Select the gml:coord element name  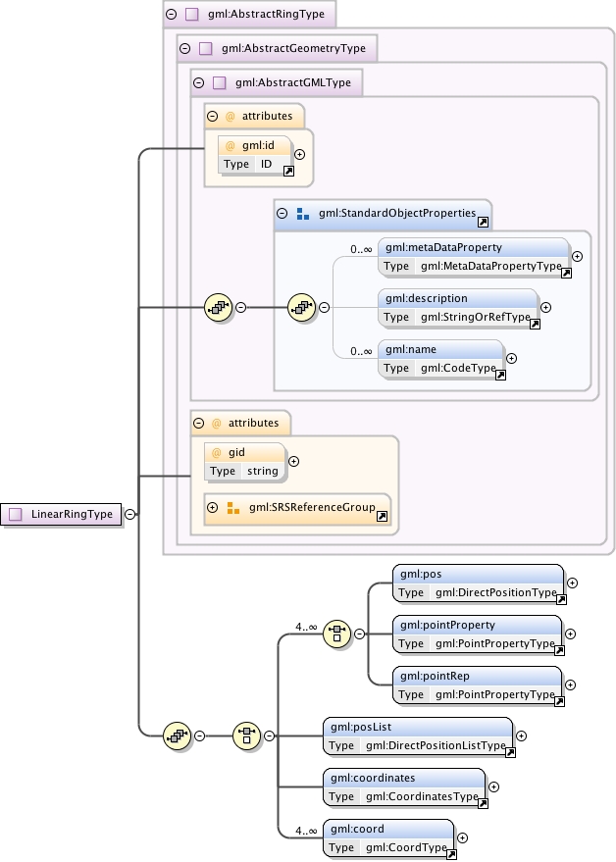point(357,829)
